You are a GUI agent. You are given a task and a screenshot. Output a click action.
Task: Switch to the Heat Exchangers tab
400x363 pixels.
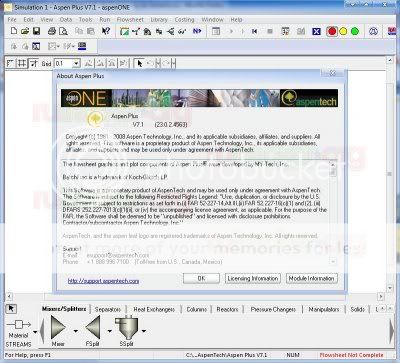coord(154,309)
